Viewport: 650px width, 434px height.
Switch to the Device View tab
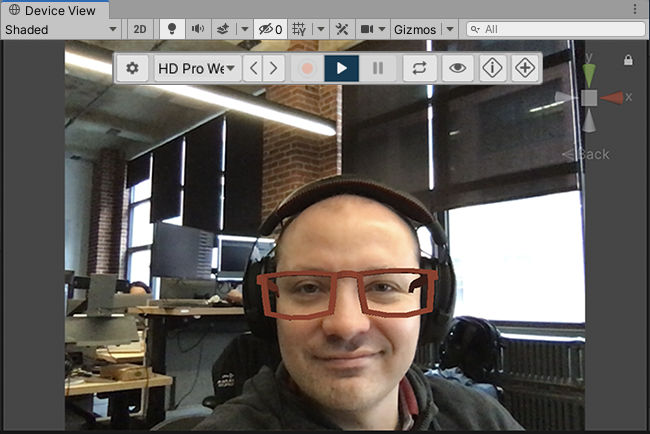pyautogui.click(x=54, y=10)
